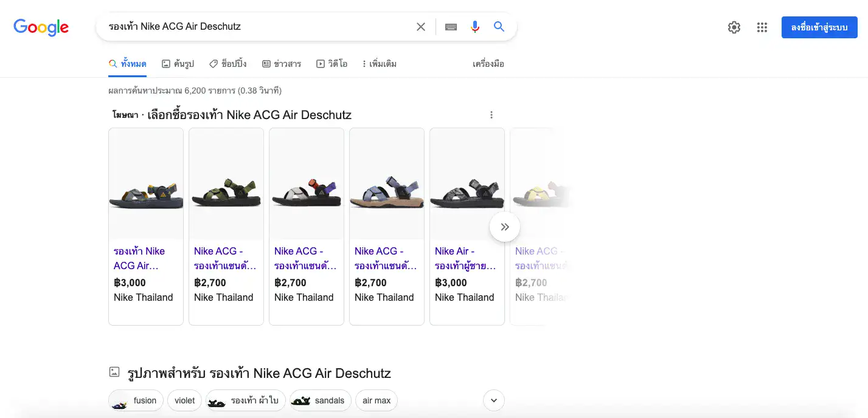Clear the search query with the X icon
This screenshot has height=418, width=868.
pos(420,26)
